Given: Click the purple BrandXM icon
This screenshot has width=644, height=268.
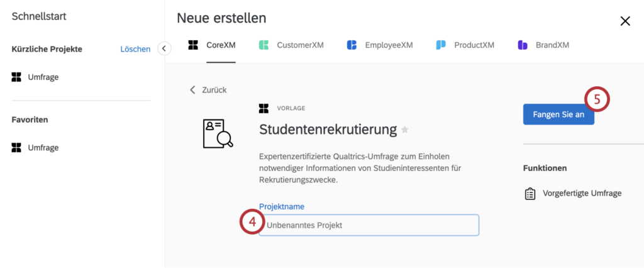Looking at the screenshot, I should (523, 45).
